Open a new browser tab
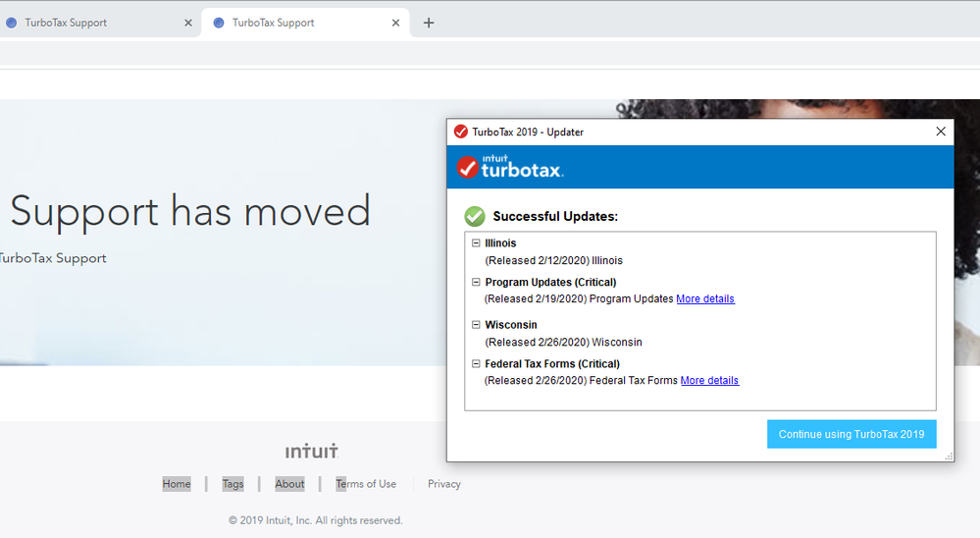 (429, 23)
